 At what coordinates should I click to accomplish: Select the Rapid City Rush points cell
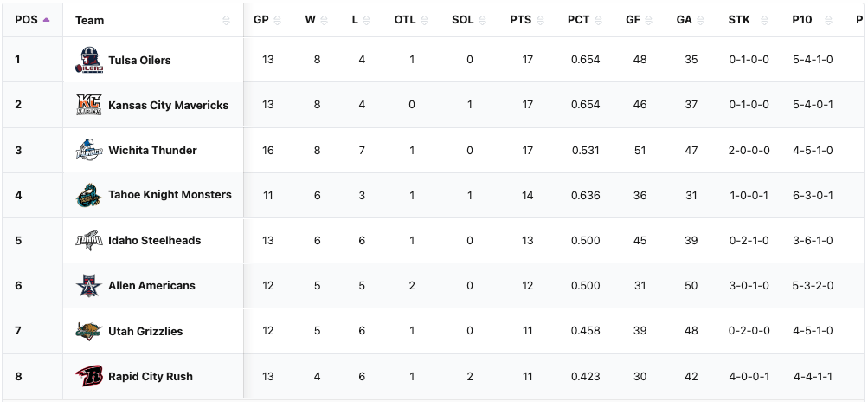click(528, 376)
